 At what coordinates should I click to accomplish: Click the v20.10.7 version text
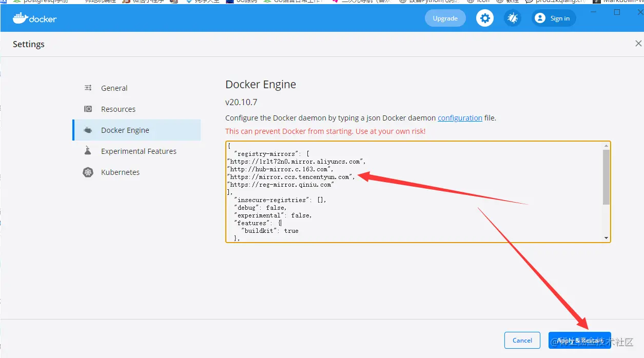pos(241,102)
